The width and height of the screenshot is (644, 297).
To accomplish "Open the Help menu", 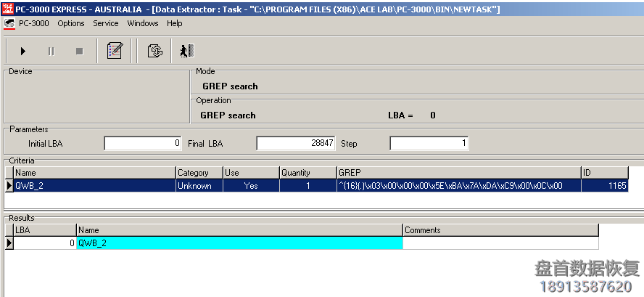I will [175, 23].
